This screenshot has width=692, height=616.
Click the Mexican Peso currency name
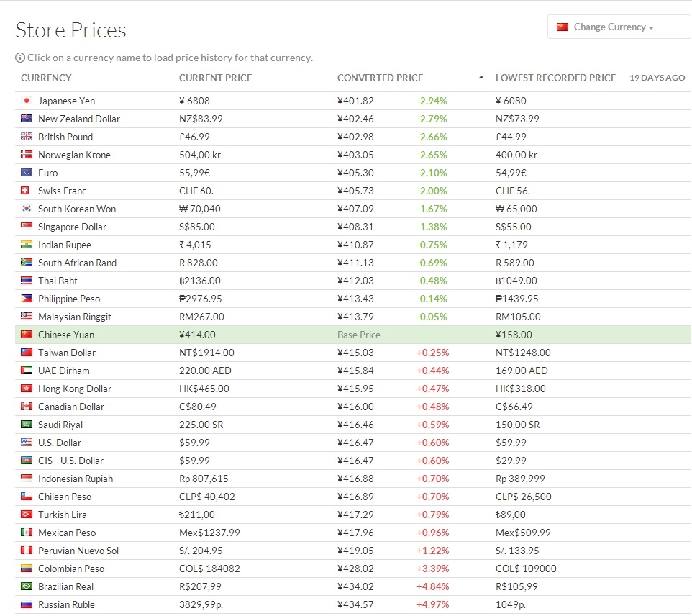click(67, 533)
